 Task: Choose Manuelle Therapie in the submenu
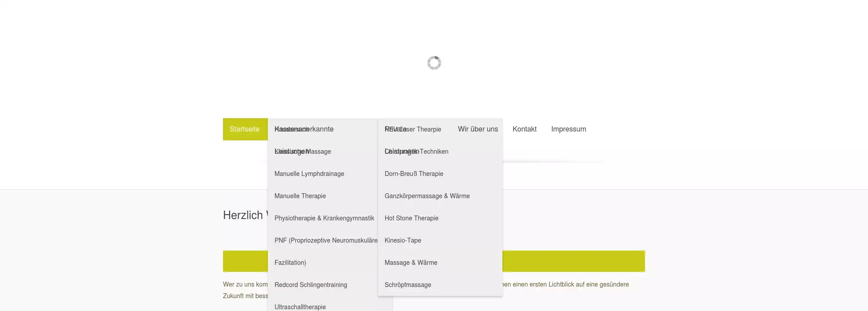coord(300,196)
